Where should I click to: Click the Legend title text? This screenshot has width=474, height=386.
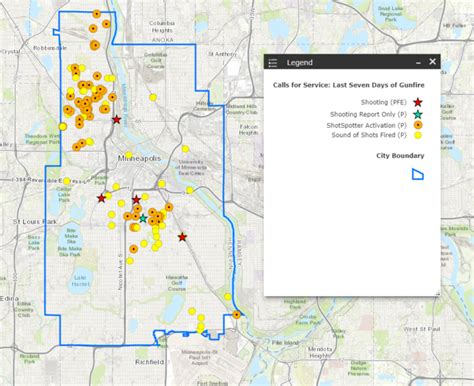300,63
